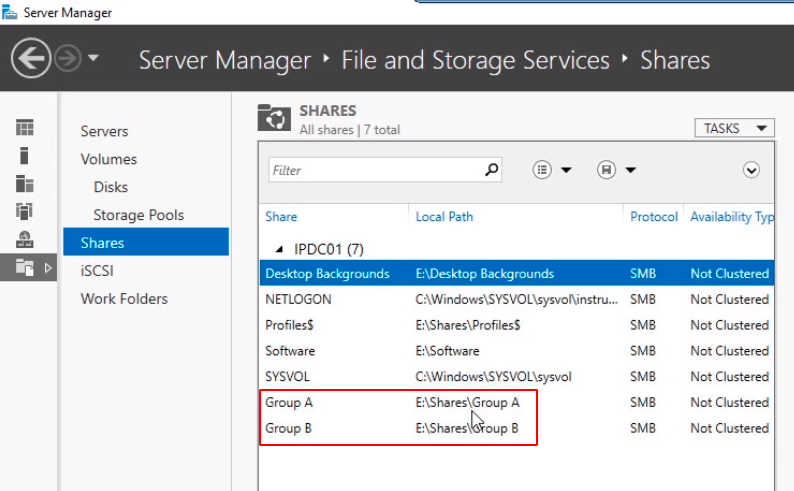Open the criteria list dropdown arrow

(566, 170)
